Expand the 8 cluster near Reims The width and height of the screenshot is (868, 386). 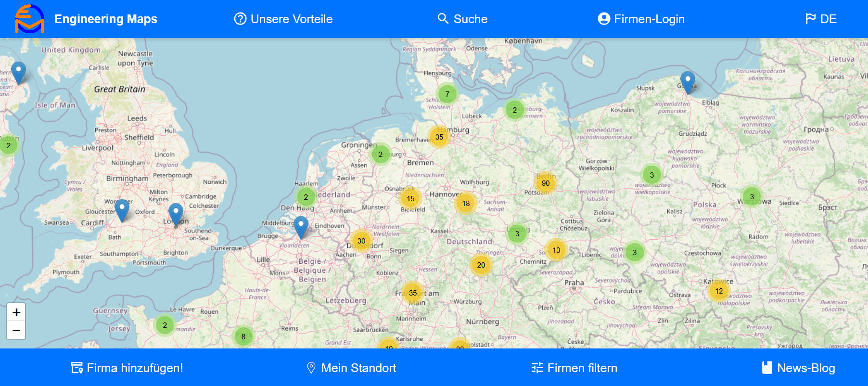click(x=243, y=337)
